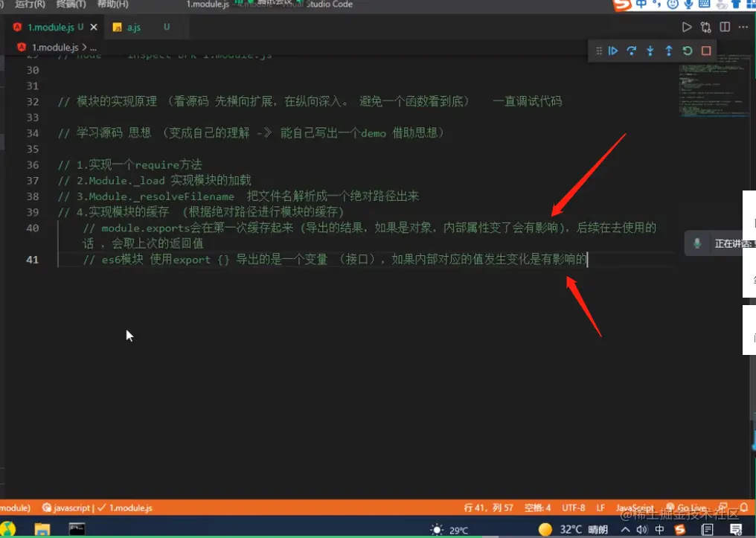Click the code minimap preview
The height and width of the screenshot is (538, 756).
(714, 87)
